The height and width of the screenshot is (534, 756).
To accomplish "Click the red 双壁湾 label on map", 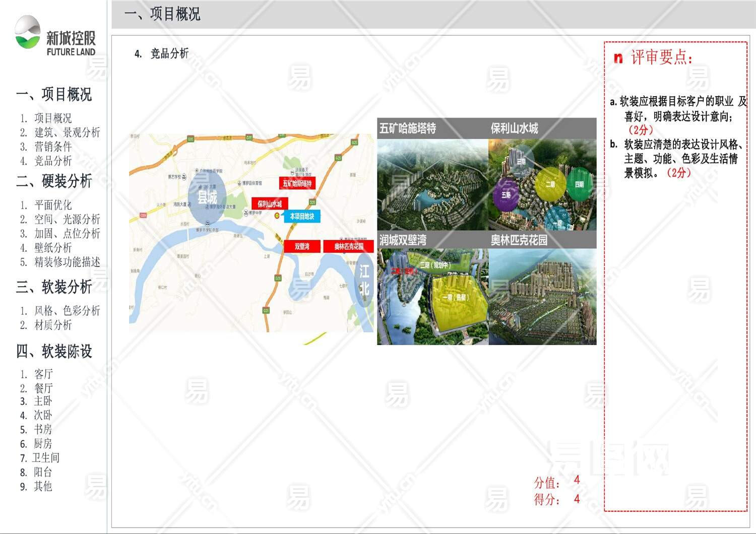I will click(x=302, y=246).
